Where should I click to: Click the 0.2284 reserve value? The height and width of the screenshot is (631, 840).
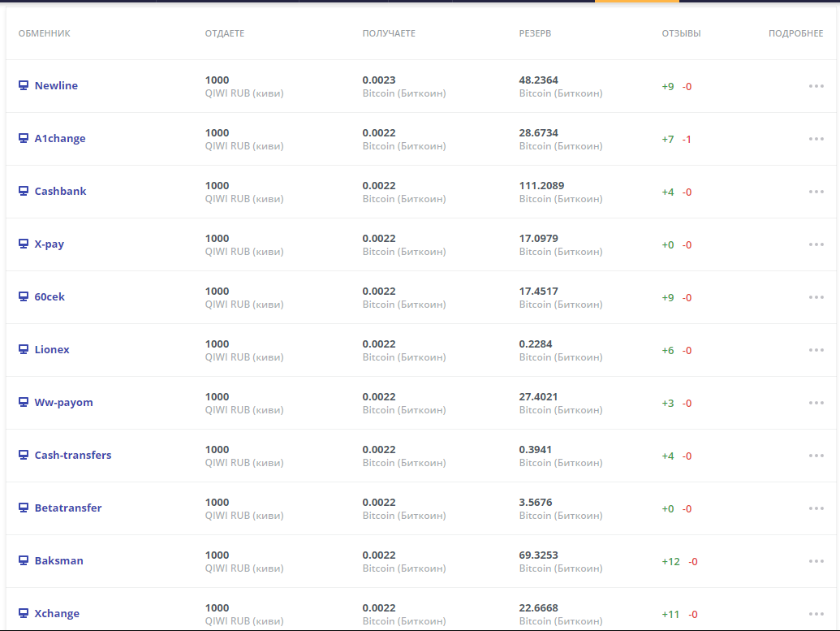pyautogui.click(x=536, y=344)
